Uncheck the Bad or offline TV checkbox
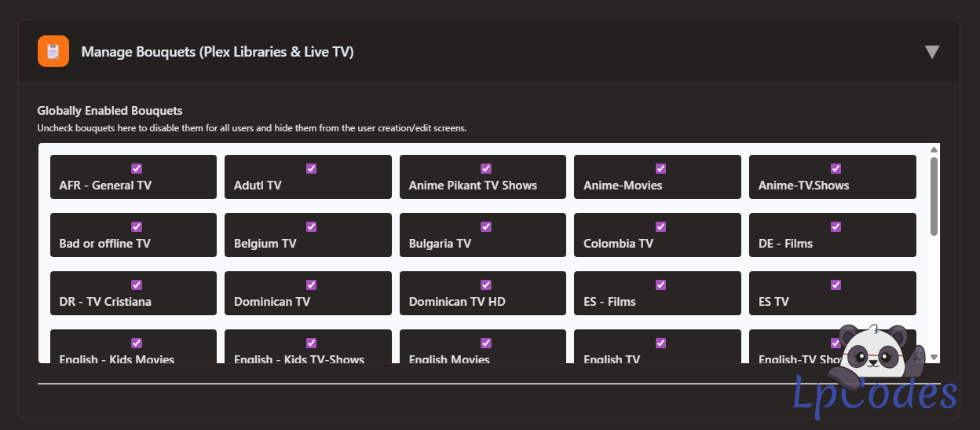980x430 pixels. [137, 226]
